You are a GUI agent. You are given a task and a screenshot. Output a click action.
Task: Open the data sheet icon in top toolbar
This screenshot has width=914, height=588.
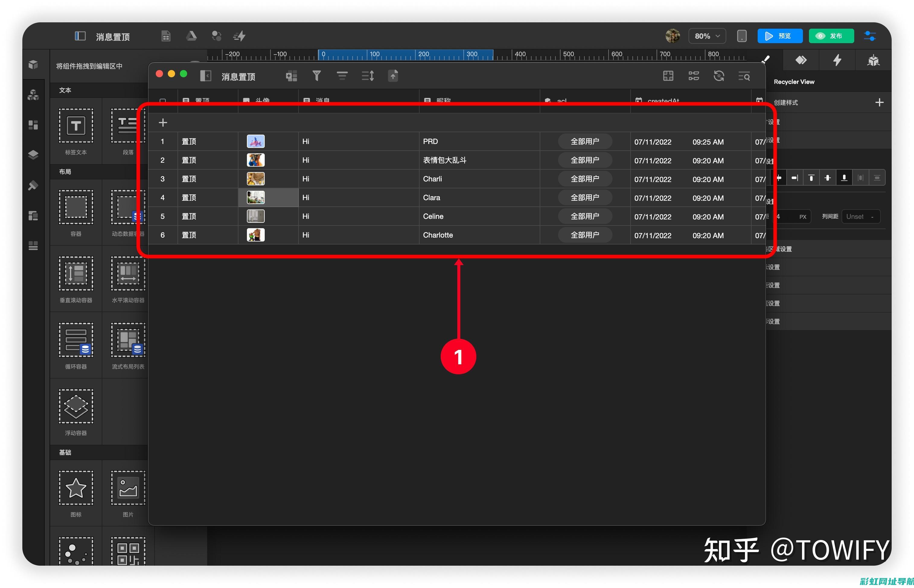tap(166, 36)
